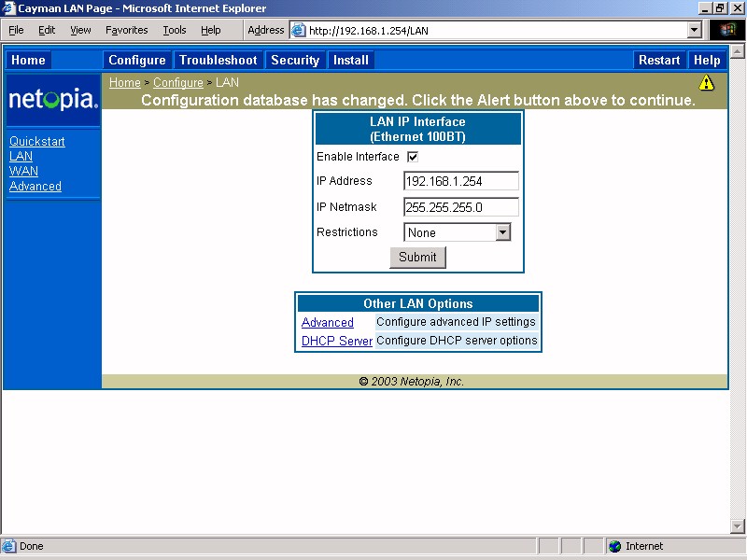Image resolution: width=747 pixels, height=560 pixels.
Task: Click the scrollbar up arrow
Action: point(738,51)
